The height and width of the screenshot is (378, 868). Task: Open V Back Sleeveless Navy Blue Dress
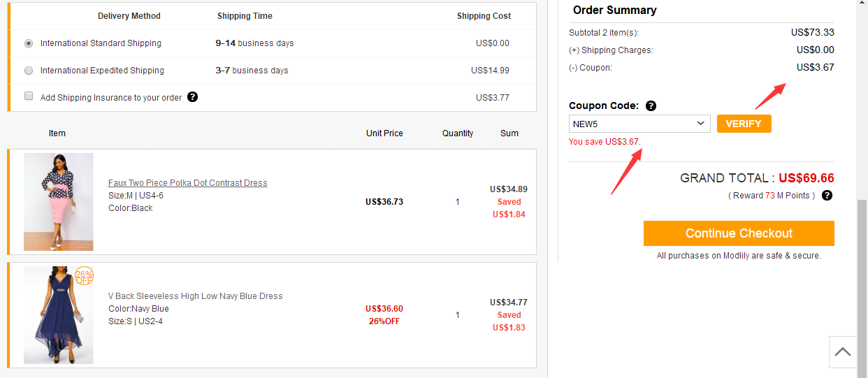click(195, 296)
